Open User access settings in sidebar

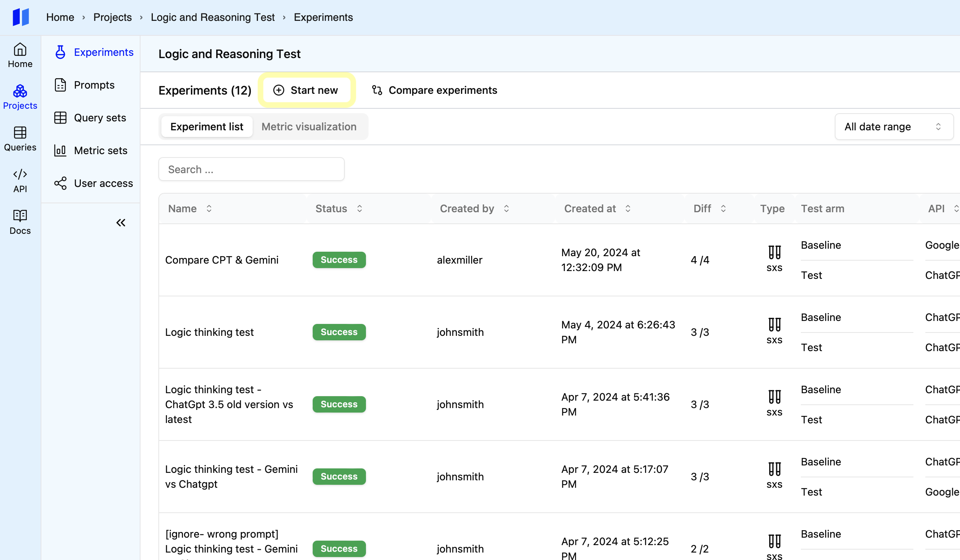[x=103, y=183]
